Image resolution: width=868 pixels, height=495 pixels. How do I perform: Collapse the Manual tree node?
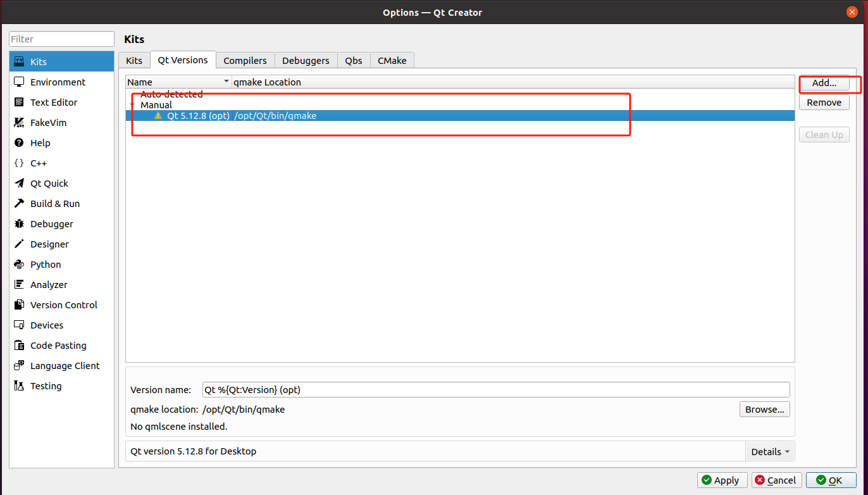[133, 105]
